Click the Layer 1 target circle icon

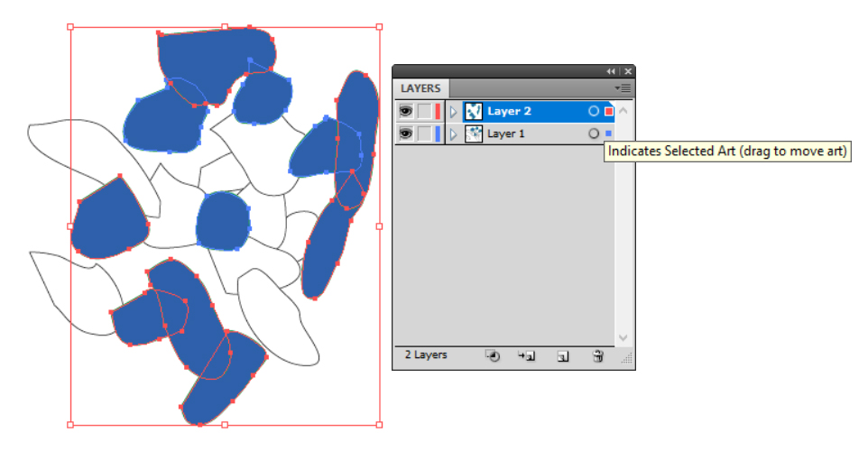pyautogui.click(x=593, y=133)
